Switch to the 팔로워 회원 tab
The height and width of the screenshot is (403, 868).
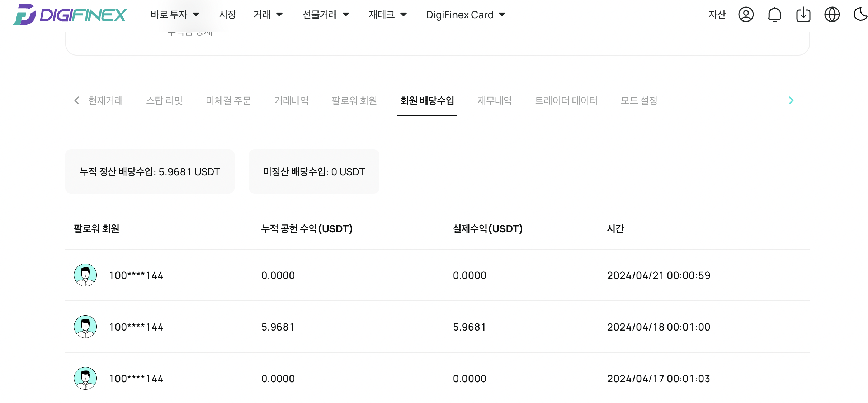354,100
